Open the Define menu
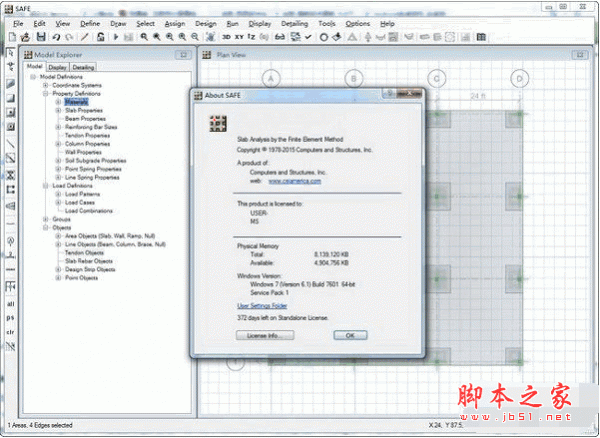The width and height of the screenshot is (600, 438). (90, 24)
